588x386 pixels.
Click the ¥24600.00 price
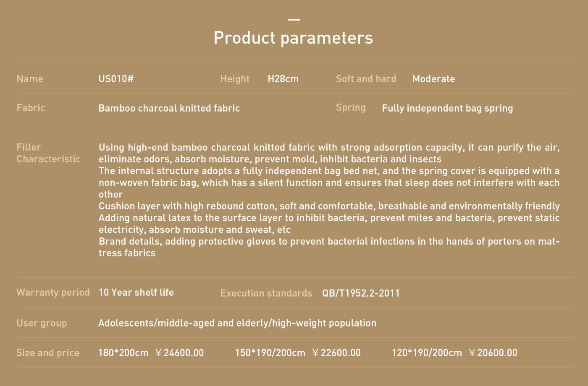click(x=179, y=353)
